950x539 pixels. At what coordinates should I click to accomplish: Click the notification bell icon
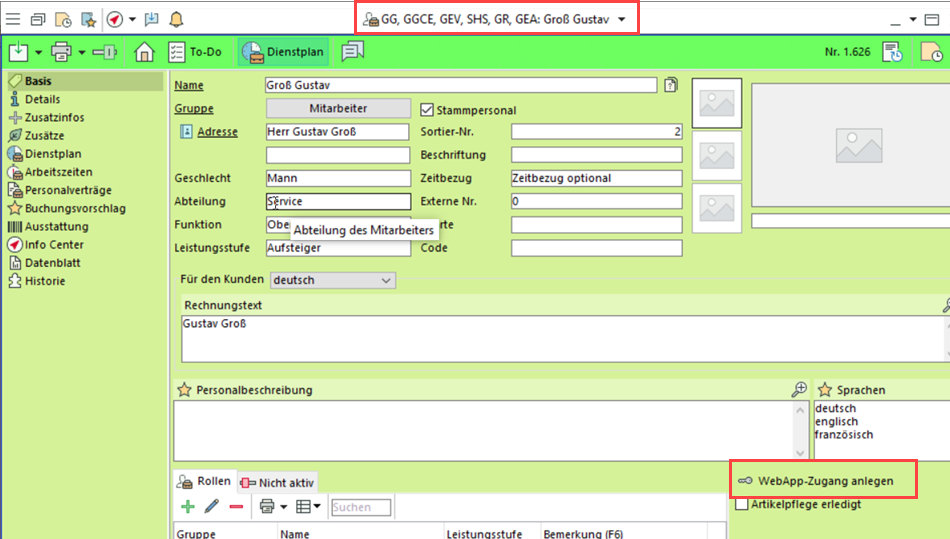tap(176, 19)
